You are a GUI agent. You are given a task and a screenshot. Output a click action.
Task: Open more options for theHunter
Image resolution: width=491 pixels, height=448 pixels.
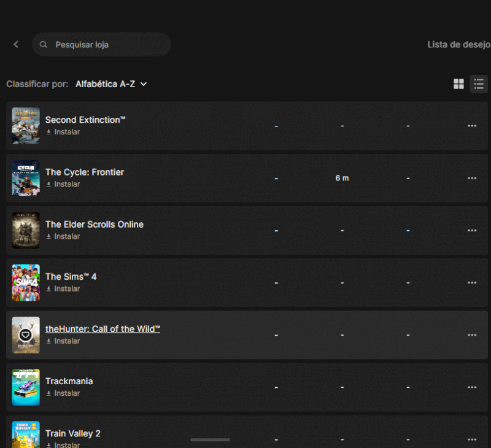pyautogui.click(x=472, y=335)
